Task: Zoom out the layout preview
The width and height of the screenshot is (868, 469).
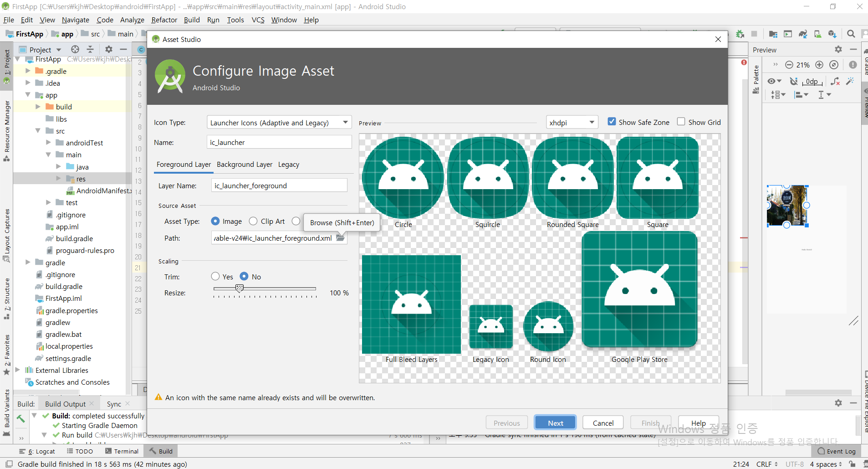Action: [789, 65]
